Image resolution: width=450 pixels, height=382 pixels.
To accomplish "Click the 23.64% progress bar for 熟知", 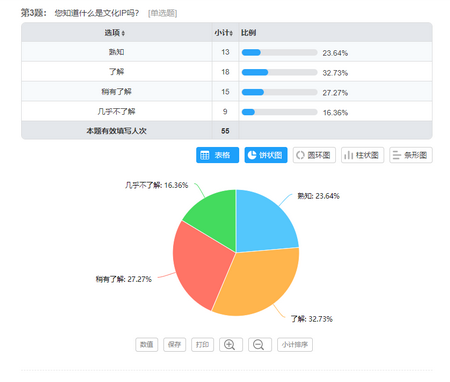I will click(x=279, y=52).
